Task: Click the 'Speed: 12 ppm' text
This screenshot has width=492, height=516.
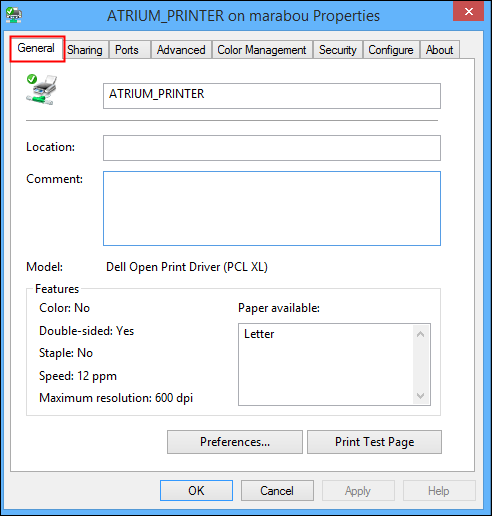Action: (78, 376)
